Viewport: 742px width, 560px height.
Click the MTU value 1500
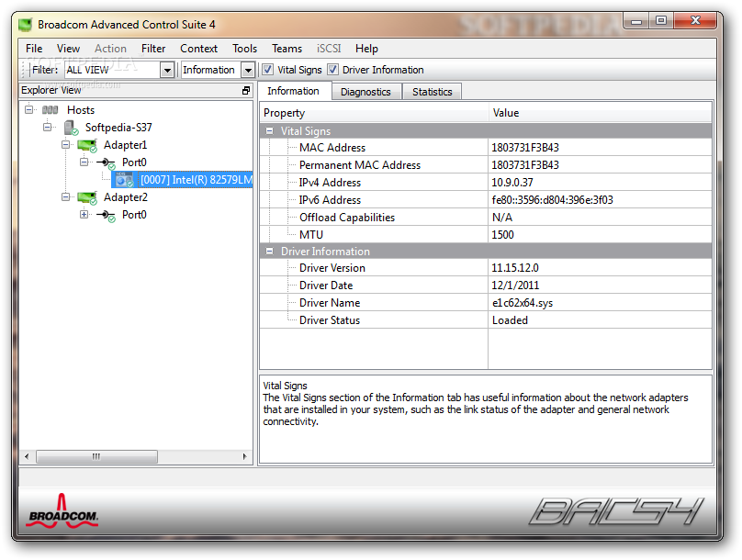(502, 235)
